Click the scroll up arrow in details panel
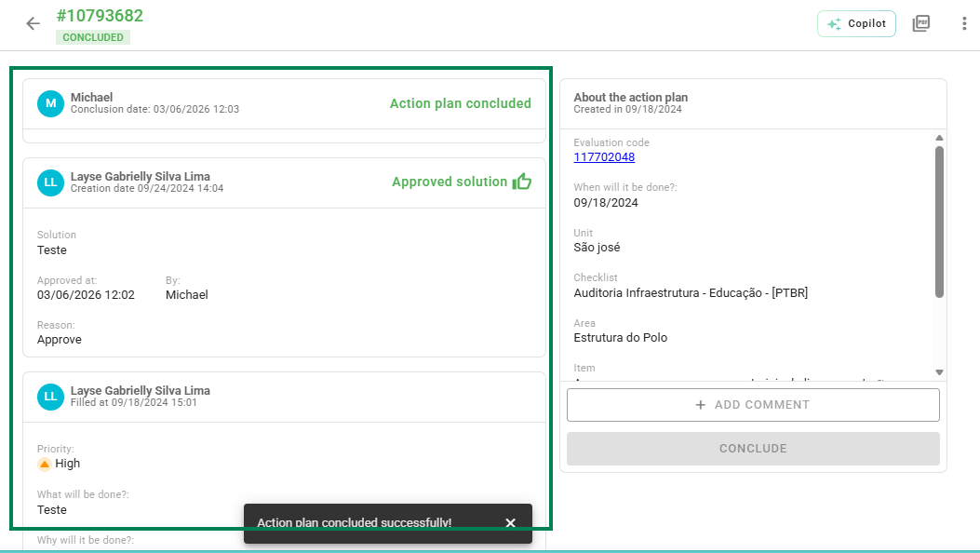 [x=939, y=138]
